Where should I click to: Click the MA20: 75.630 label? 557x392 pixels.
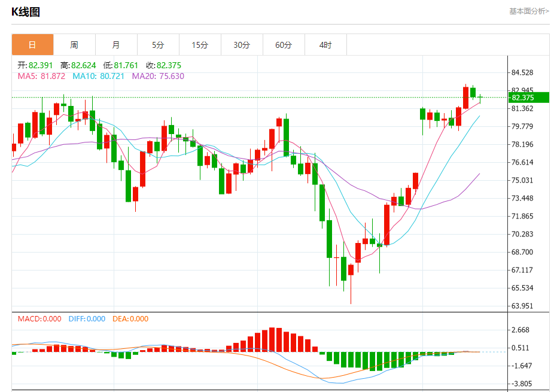(x=158, y=76)
